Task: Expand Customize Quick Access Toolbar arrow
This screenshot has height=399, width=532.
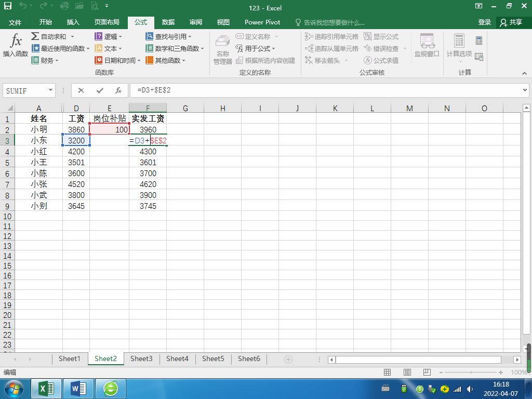Action: click(x=107, y=6)
